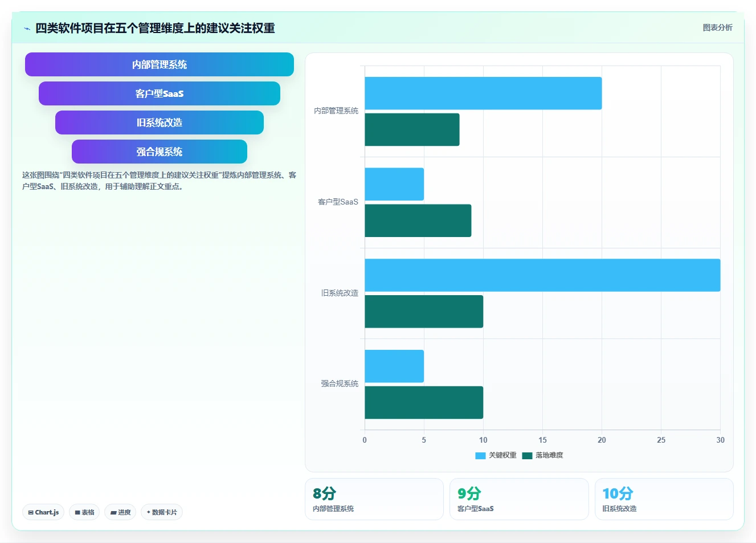Click the Chart.js tag chip
Image resolution: width=756 pixels, height=543 pixels.
[43, 512]
